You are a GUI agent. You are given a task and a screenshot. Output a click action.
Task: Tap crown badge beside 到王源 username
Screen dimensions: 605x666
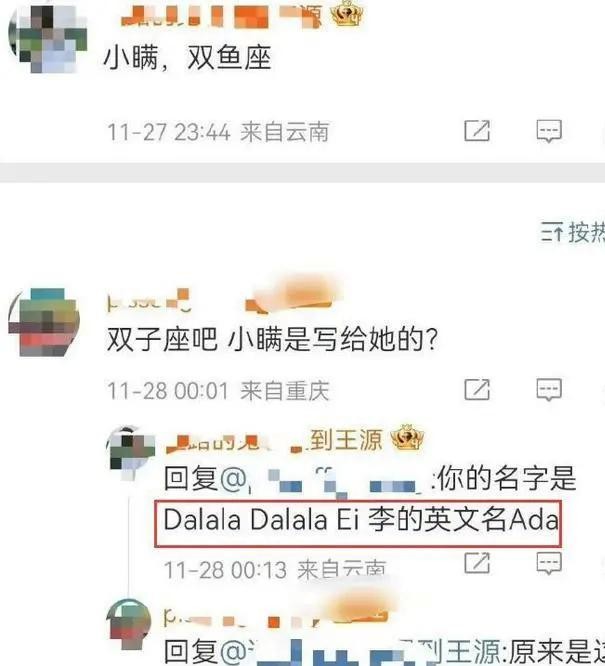click(x=407, y=437)
